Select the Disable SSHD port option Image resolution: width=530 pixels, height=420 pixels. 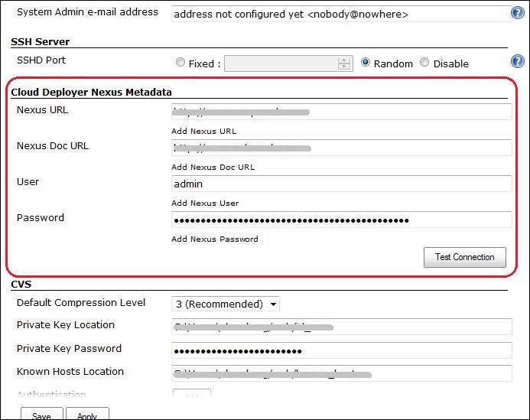pyautogui.click(x=424, y=63)
